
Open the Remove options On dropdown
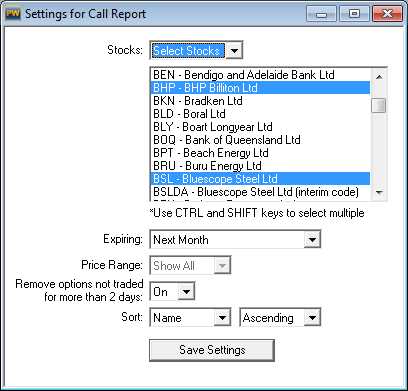(x=186, y=292)
